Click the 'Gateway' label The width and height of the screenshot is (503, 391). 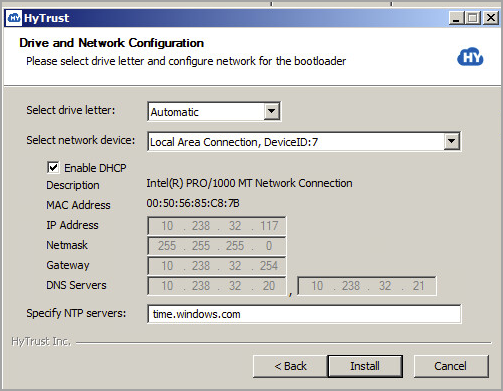coord(68,265)
